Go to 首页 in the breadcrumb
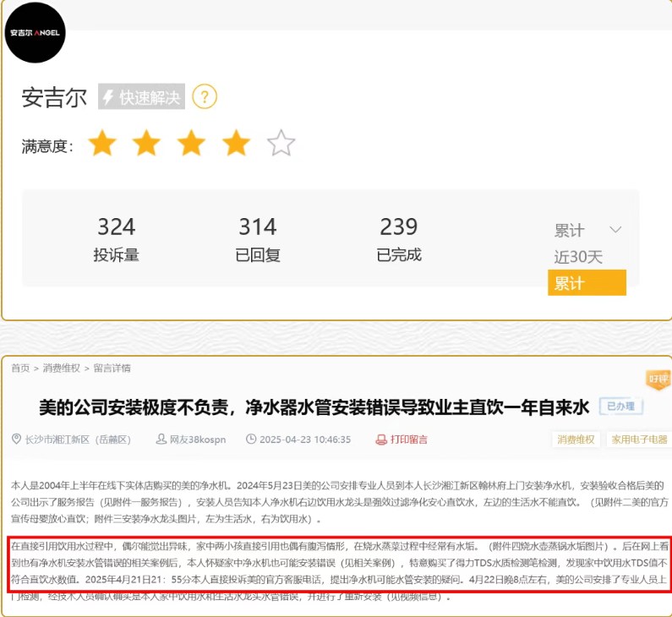This screenshot has width=672, height=617. click(20, 369)
